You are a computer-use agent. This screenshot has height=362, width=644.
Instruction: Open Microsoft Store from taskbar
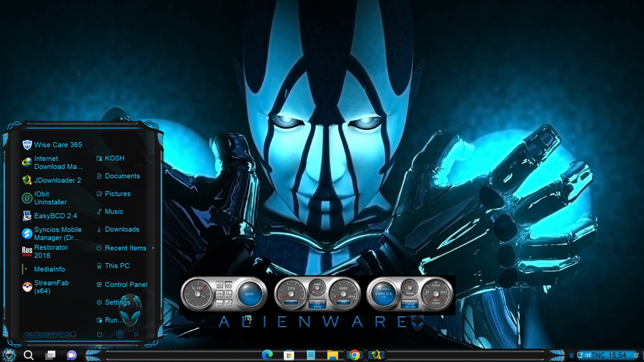(289, 355)
